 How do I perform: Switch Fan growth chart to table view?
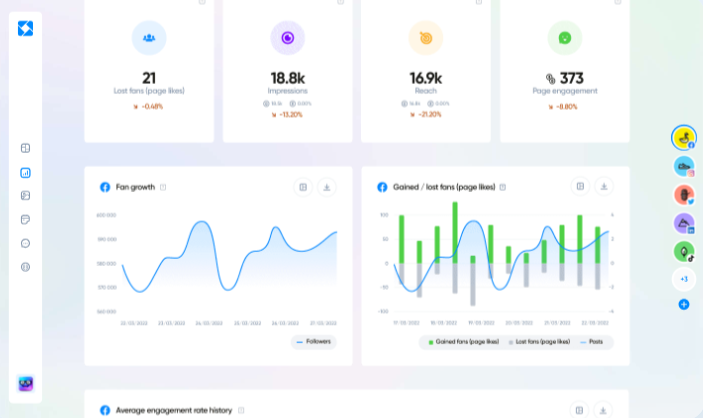[x=303, y=187]
